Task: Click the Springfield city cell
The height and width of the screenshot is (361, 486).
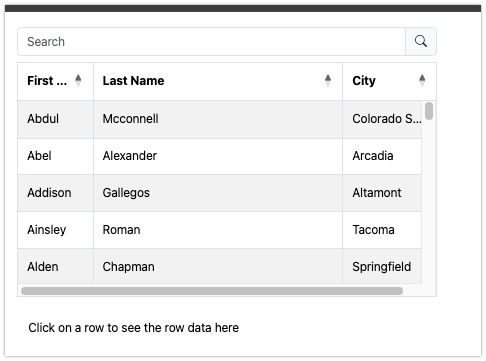Action: point(382,266)
